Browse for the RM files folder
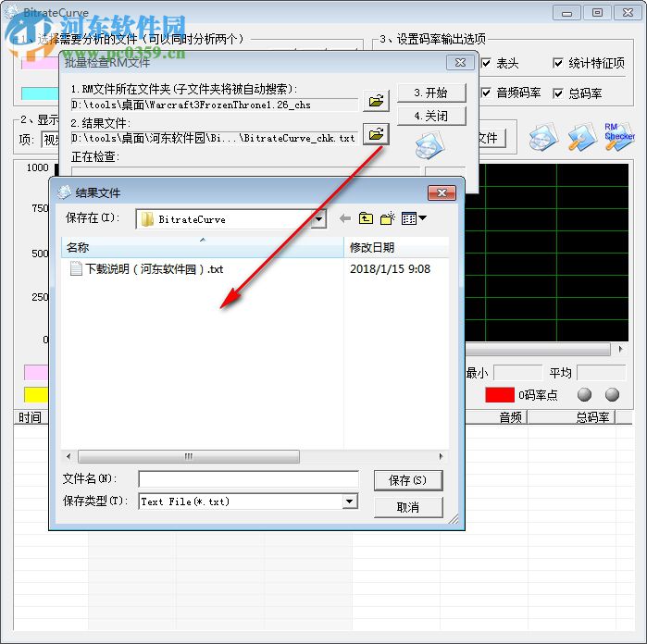Screen dimensions: 647x644 (x=376, y=101)
